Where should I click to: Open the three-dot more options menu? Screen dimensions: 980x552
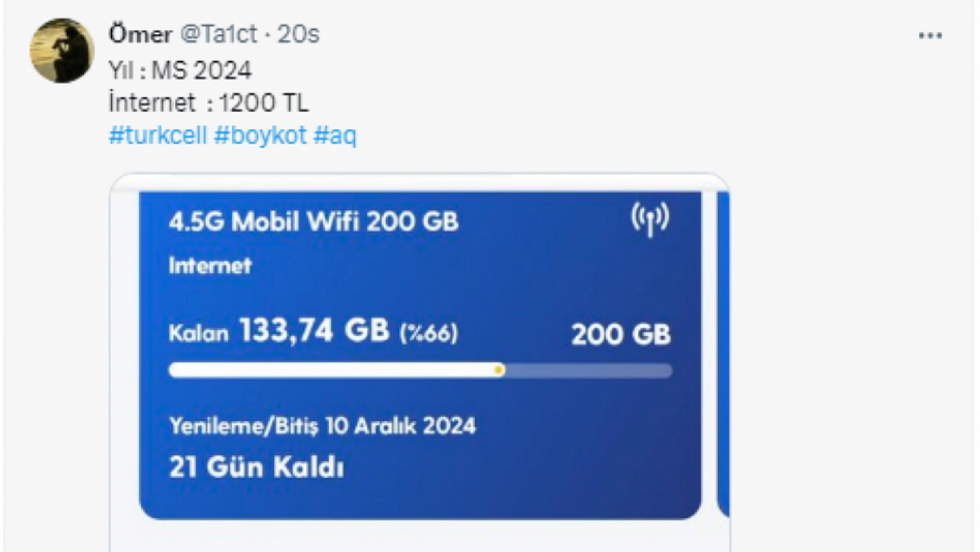coord(930,36)
